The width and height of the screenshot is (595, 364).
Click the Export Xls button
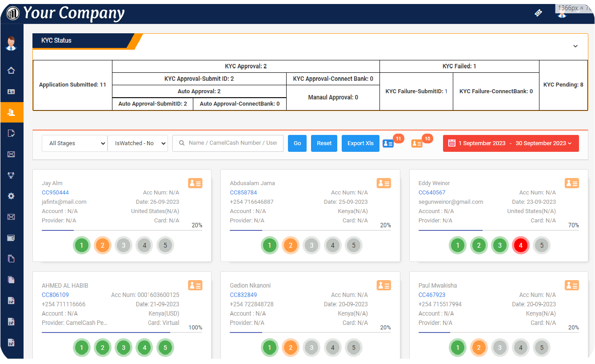pyautogui.click(x=360, y=143)
